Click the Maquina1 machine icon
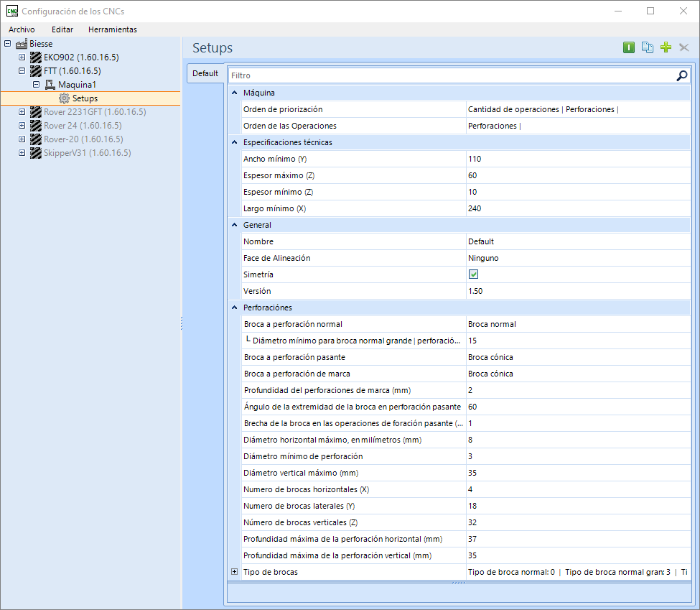Screen dimensions: 700x610 tap(50, 85)
